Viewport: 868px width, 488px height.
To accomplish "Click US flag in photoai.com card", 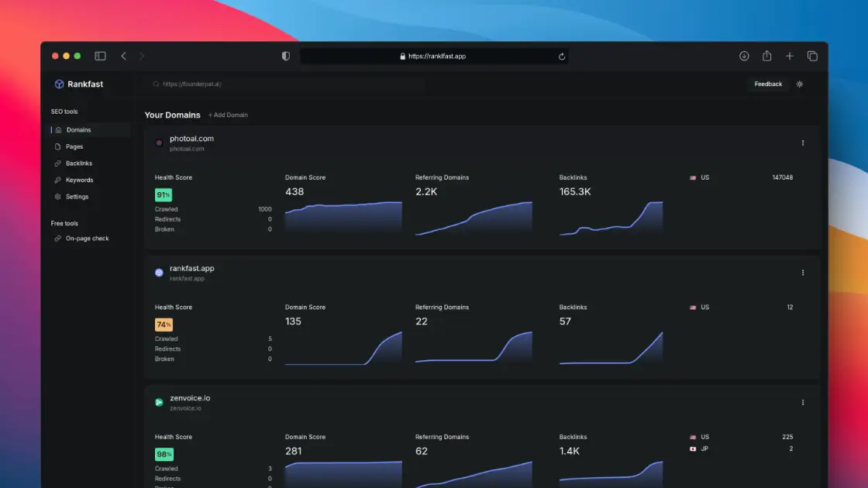I will pyautogui.click(x=693, y=177).
